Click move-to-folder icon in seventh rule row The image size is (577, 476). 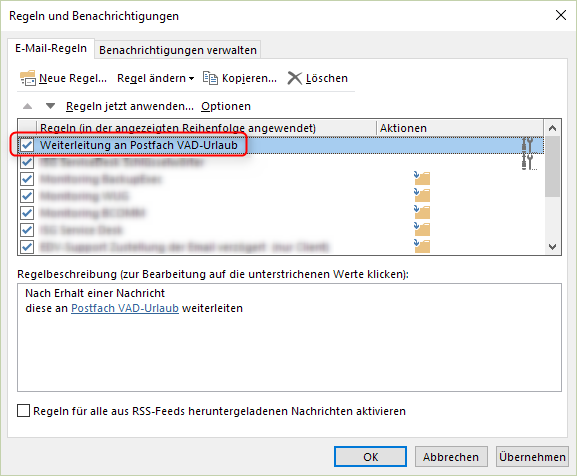tap(422, 246)
